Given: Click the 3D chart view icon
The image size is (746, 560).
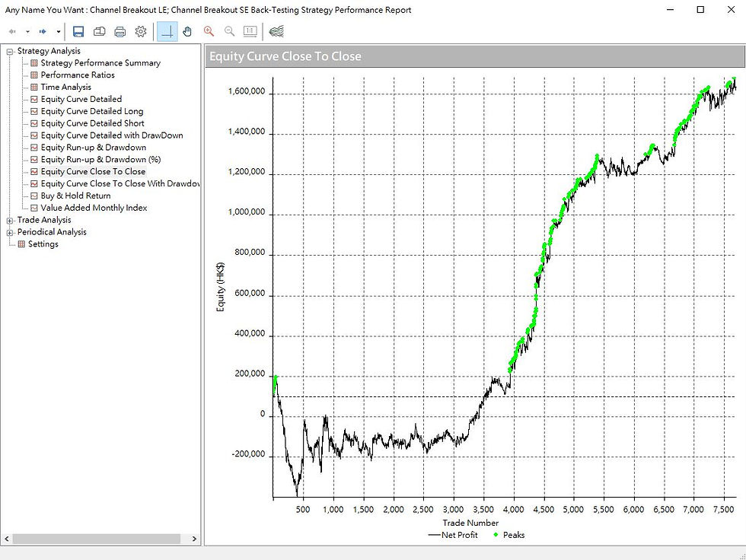Looking at the screenshot, I should (276, 31).
